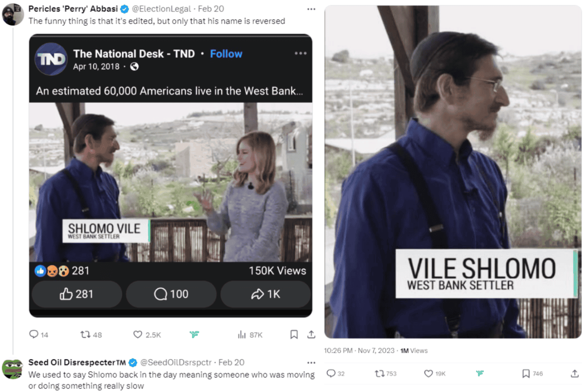Open more options on Perry Abbasi's tweet
The height and width of the screenshot is (392, 588).
[x=311, y=9]
